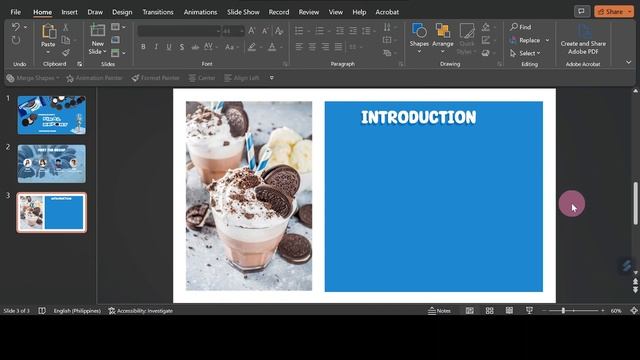Toggle Numbering list
Image resolution: width=640 pixels, height=360 pixels.
(x=320, y=31)
